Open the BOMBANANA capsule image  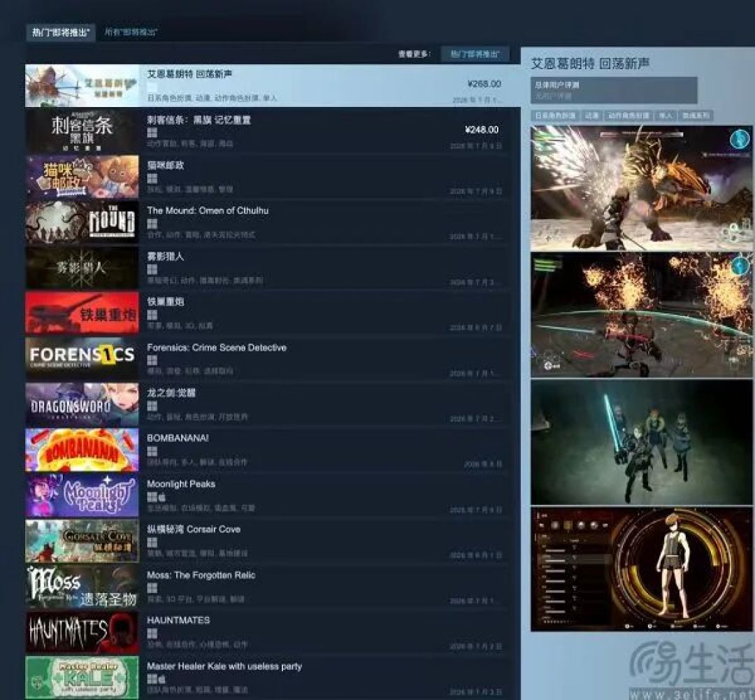(82, 450)
